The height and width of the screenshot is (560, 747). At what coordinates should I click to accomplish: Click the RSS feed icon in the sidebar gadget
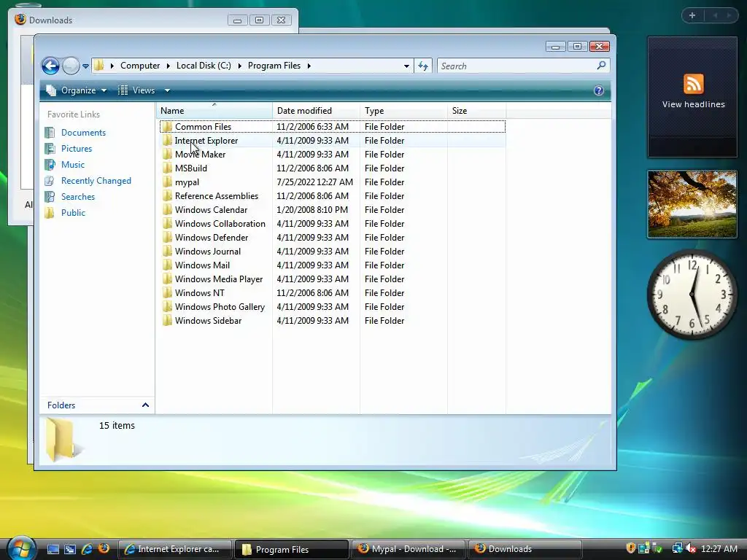point(693,84)
